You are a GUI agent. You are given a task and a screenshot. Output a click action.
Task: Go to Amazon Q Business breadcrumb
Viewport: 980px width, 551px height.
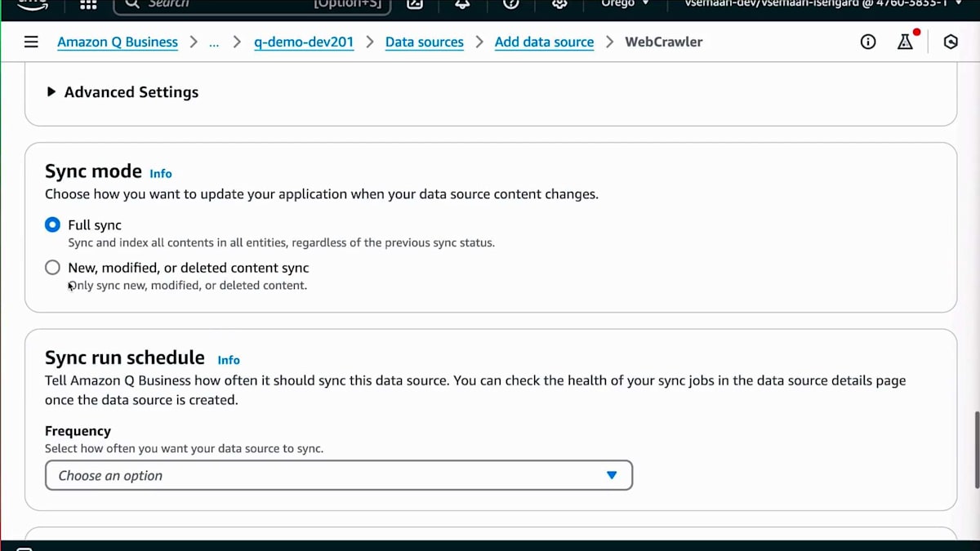click(x=118, y=42)
